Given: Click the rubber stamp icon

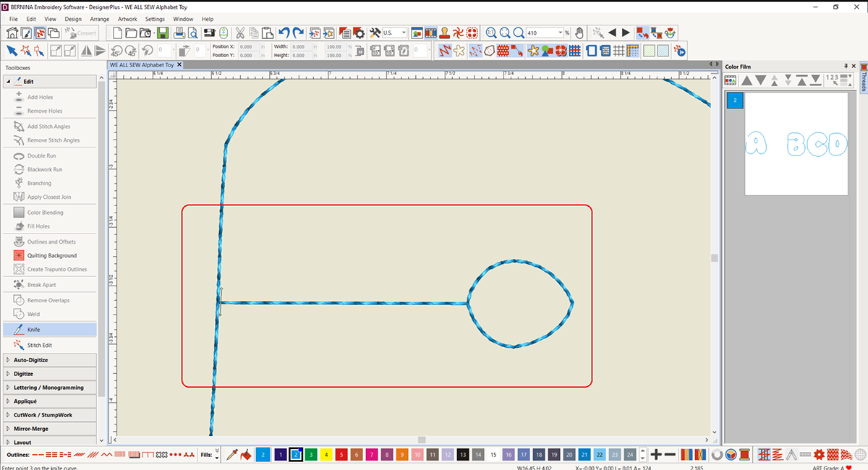Looking at the screenshot, I should tap(445, 33).
